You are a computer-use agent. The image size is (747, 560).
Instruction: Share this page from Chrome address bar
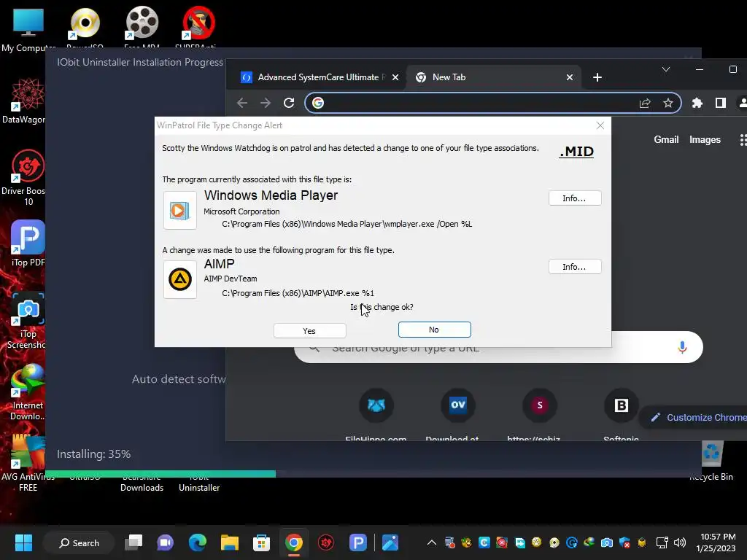[645, 103]
